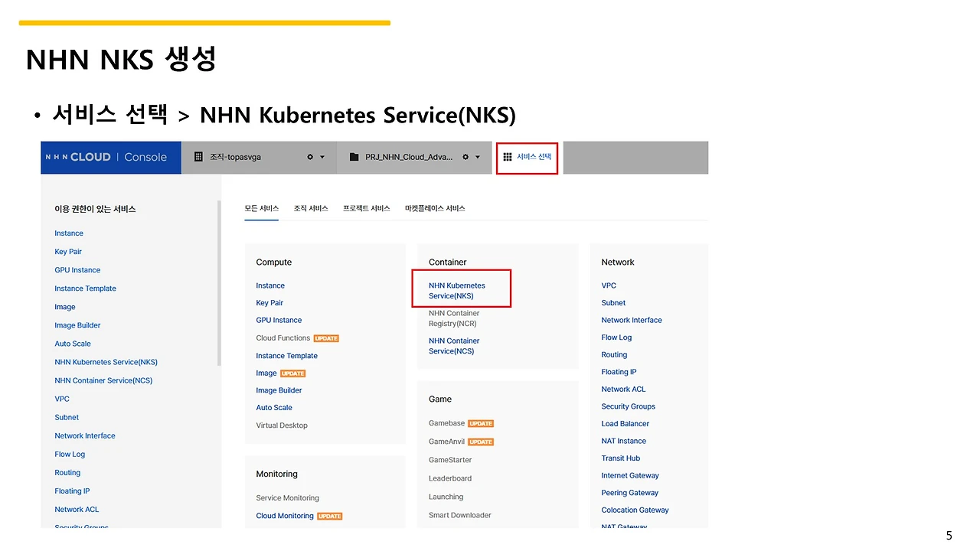
Task: Open Instance Template in the left sidebar
Action: 86,289
